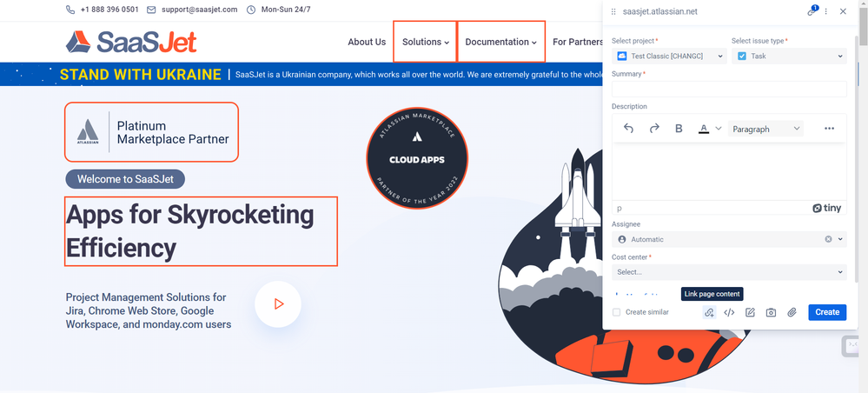The width and height of the screenshot is (868, 393).
Task: Click the phone icon in top bar
Action: click(x=70, y=10)
